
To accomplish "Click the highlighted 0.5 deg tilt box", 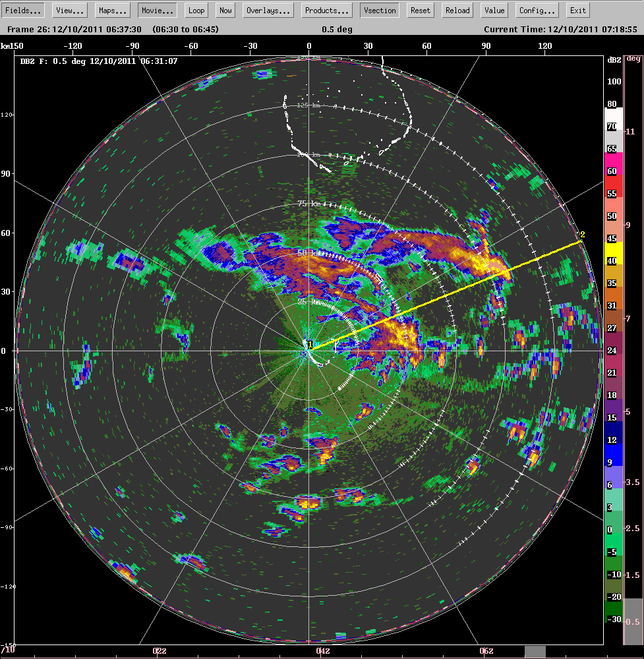I will (x=633, y=621).
